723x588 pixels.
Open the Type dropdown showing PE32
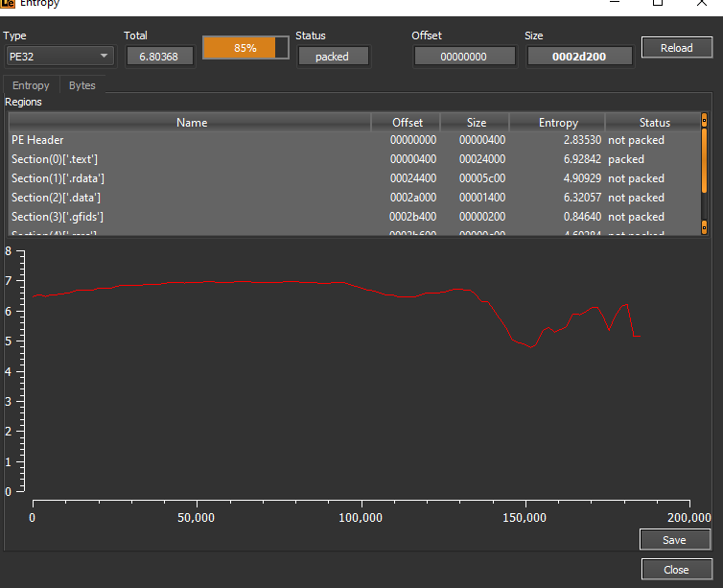pos(58,57)
